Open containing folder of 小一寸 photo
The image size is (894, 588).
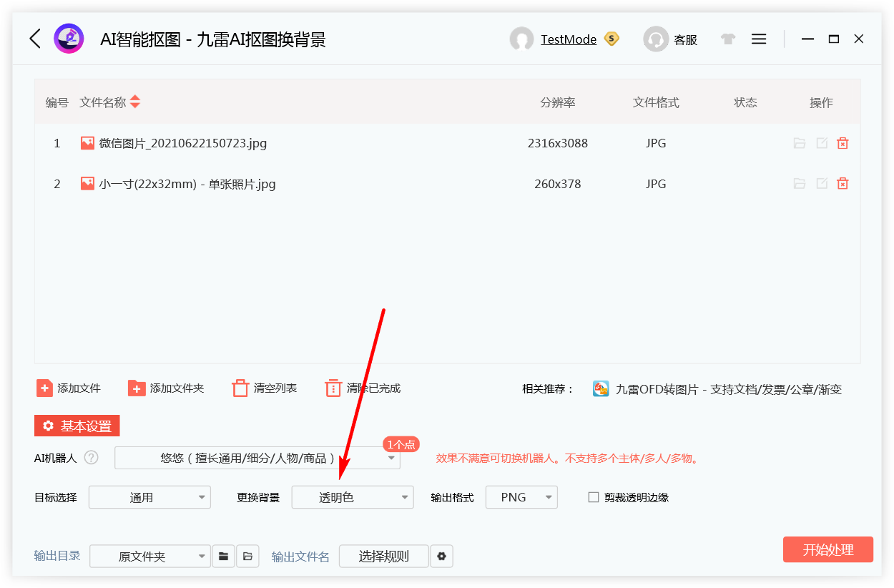799,183
